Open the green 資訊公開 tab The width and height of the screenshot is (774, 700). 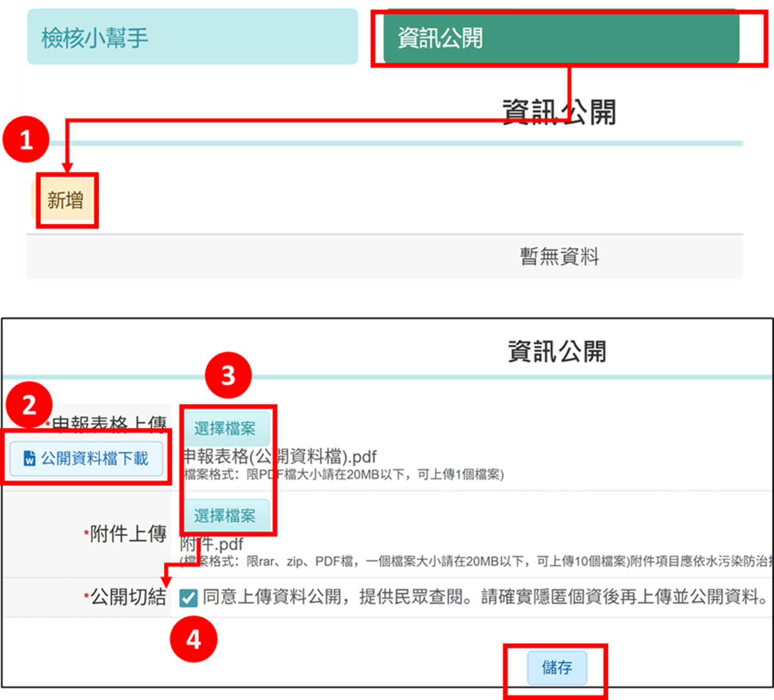[562, 38]
